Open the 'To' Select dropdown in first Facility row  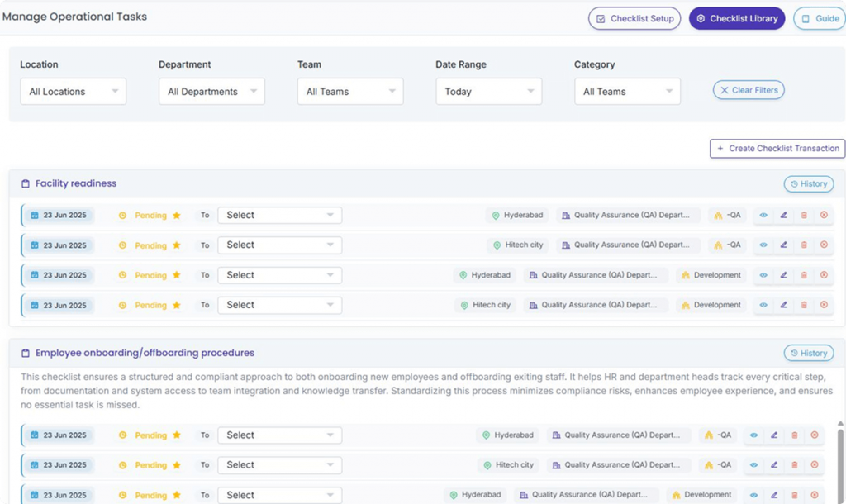279,215
